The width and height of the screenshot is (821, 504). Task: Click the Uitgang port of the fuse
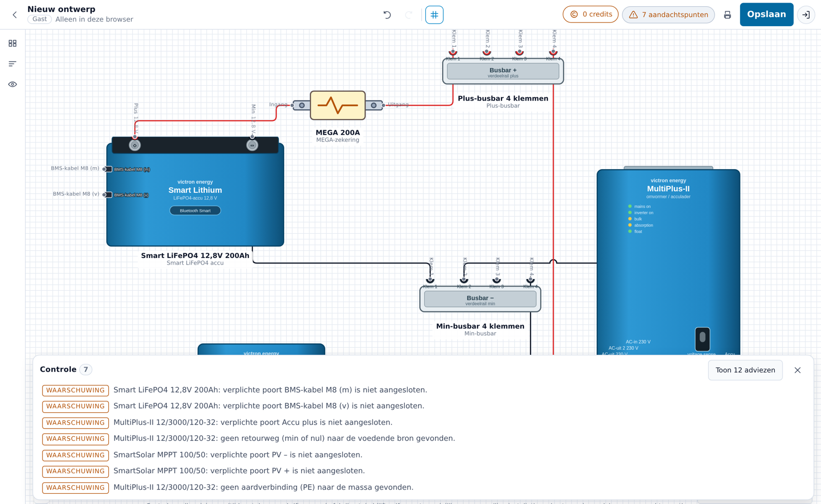(383, 105)
